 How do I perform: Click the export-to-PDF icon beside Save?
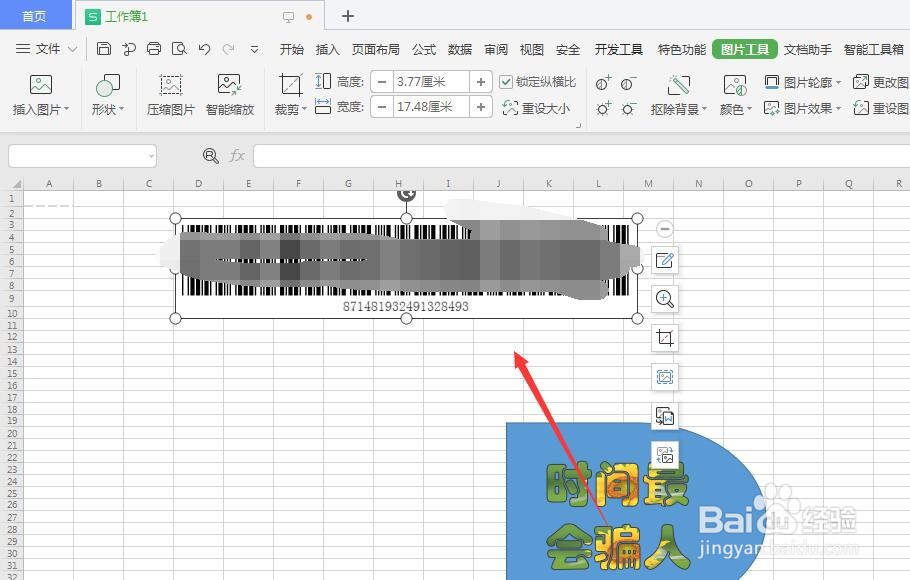pos(129,49)
